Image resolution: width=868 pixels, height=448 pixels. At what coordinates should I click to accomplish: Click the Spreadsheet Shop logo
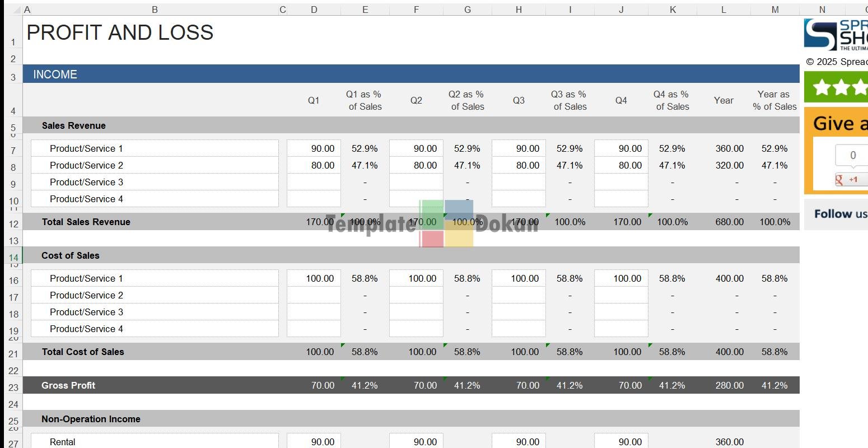pos(836,35)
